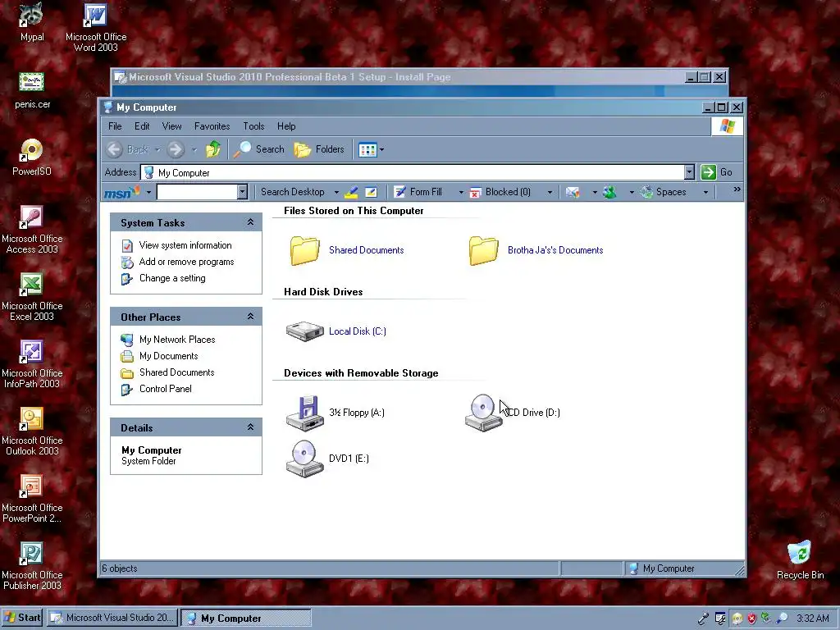The width and height of the screenshot is (840, 630).
Task: Click the yellow highlighter icon
Action: pos(351,192)
